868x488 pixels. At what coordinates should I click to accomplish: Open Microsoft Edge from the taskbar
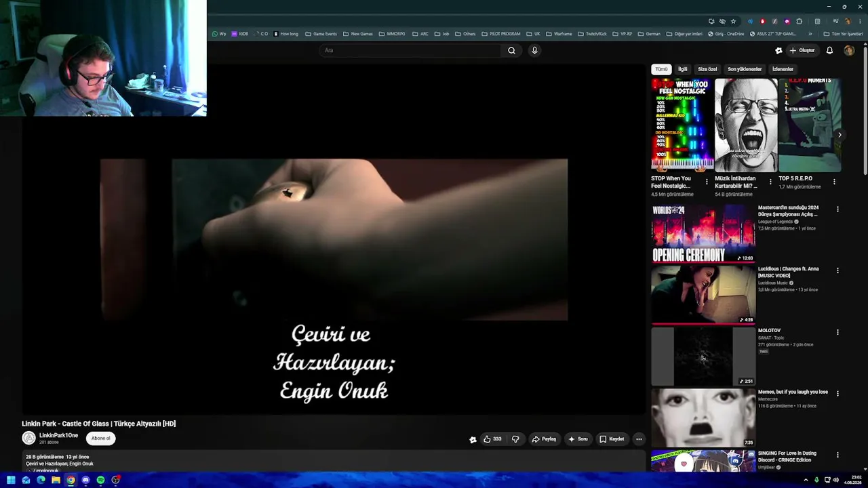(41, 480)
